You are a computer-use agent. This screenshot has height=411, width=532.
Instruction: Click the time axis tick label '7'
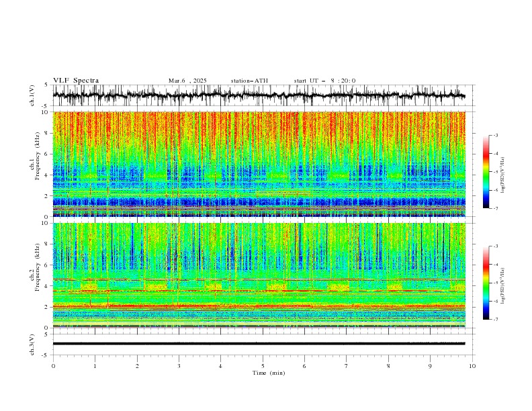pos(347,366)
